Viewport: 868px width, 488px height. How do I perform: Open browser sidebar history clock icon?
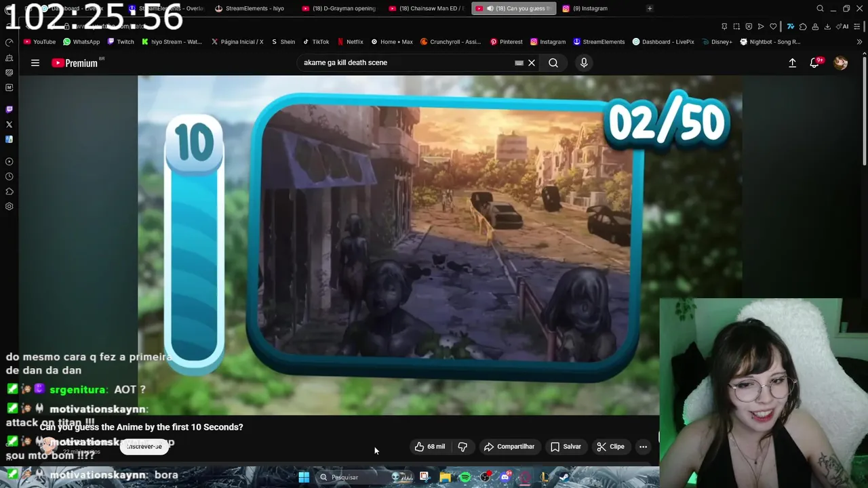[x=9, y=176]
